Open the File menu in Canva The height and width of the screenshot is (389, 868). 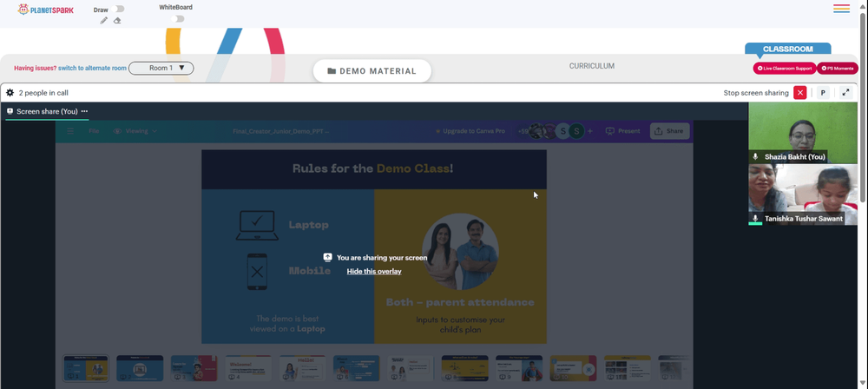click(x=94, y=131)
